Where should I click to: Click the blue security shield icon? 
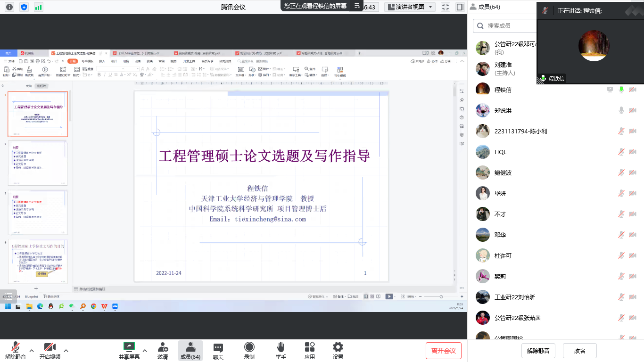pos(24,7)
